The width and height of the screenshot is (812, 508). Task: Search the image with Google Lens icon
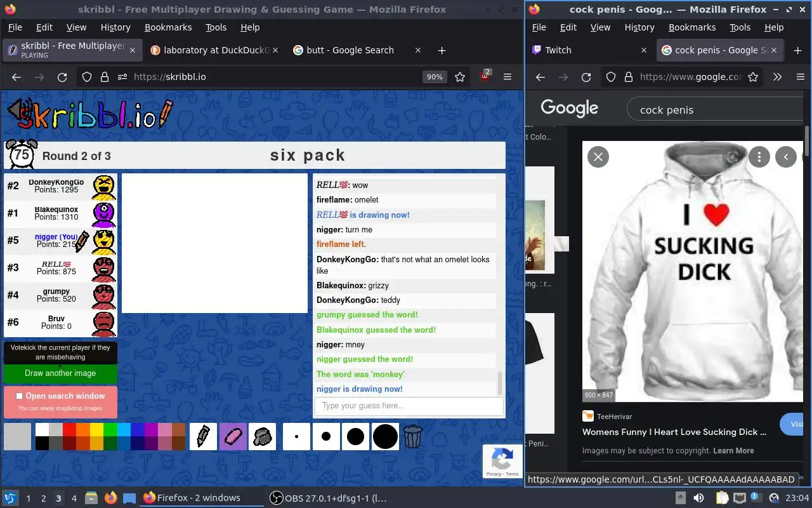point(732,157)
